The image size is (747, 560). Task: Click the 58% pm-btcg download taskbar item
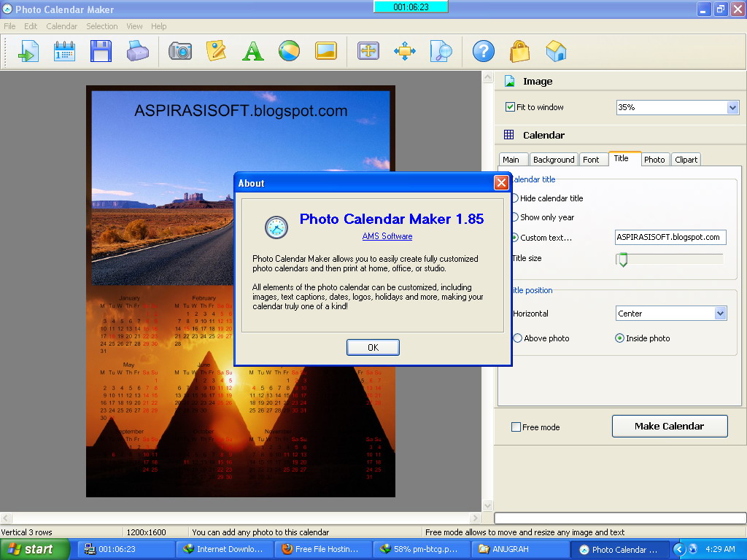click(422, 549)
